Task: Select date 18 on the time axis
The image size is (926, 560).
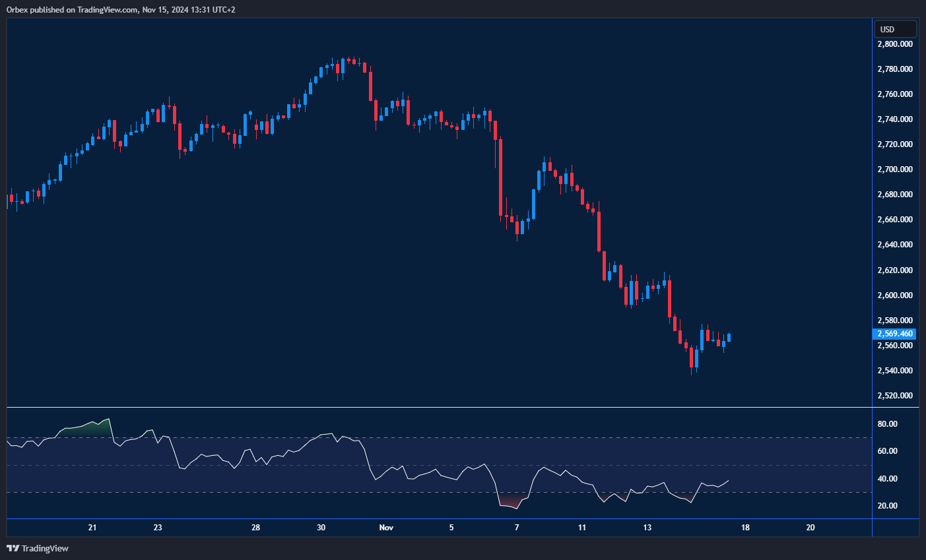Action: click(745, 527)
